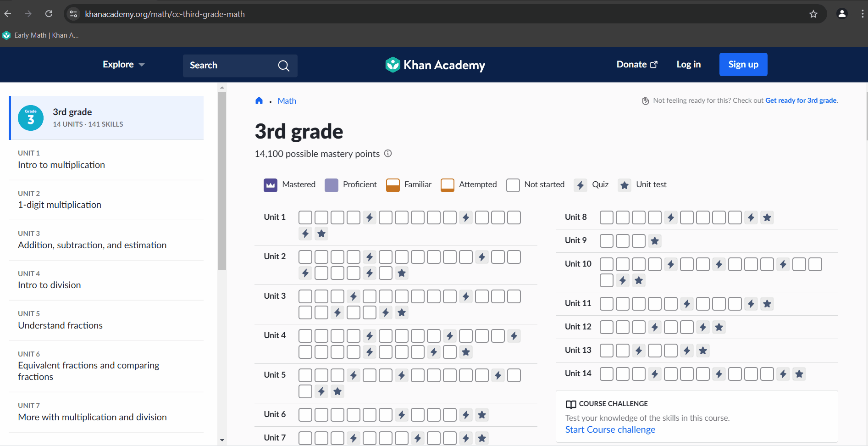Click the Familiar legend swatch
The width and height of the screenshot is (868, 446).
pyautogui.click(x=393, y=185)
